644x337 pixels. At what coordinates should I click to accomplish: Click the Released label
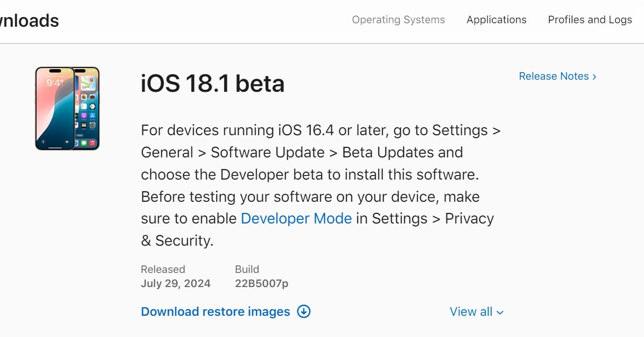click(x=163, y=269)
